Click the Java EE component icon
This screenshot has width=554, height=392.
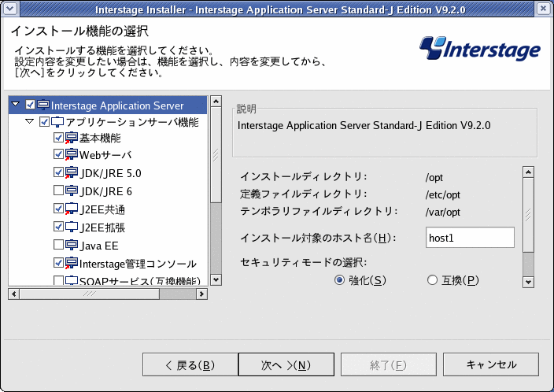point(72,245)
